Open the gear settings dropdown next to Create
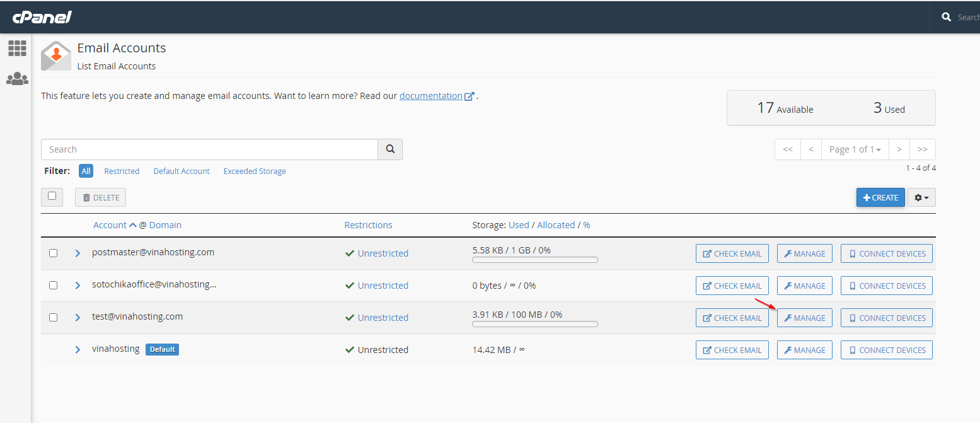Viewport: 980px width, 423px height. 921,197
